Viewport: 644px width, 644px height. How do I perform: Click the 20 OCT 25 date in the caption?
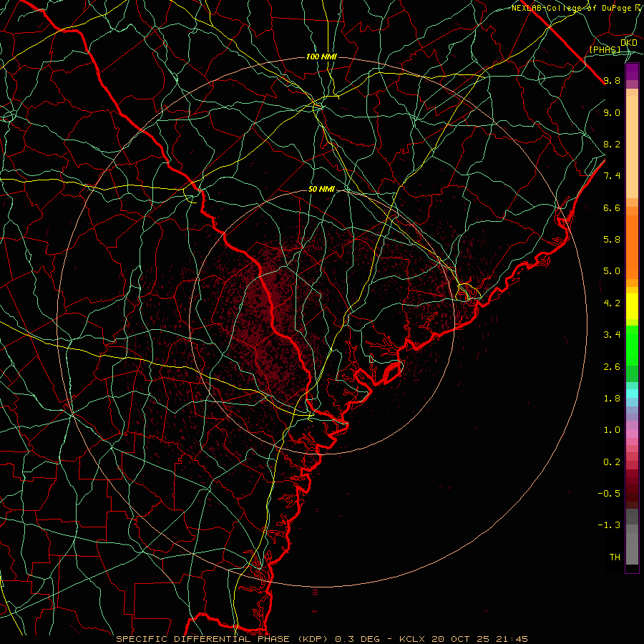click(x=459, y=639)
